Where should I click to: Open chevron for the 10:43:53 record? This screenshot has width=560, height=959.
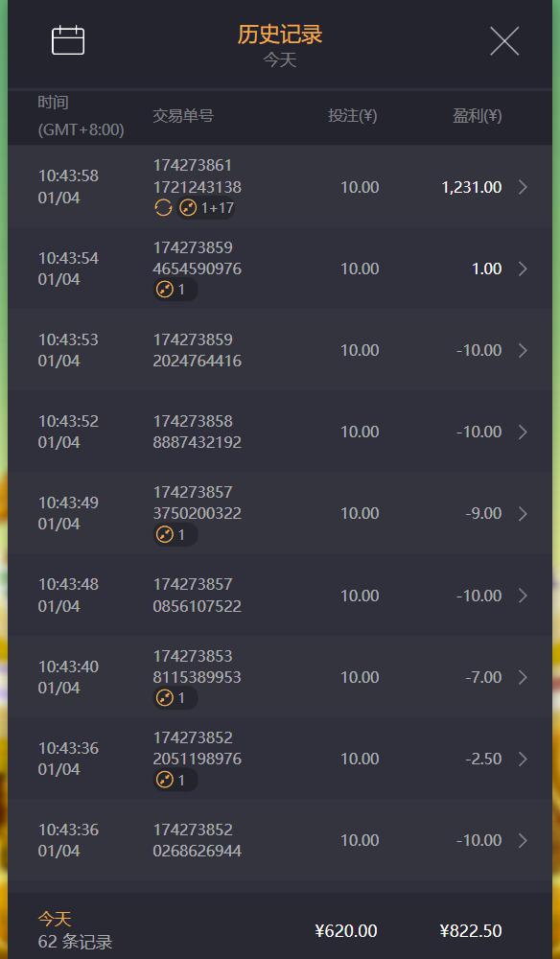pos(523,350)
